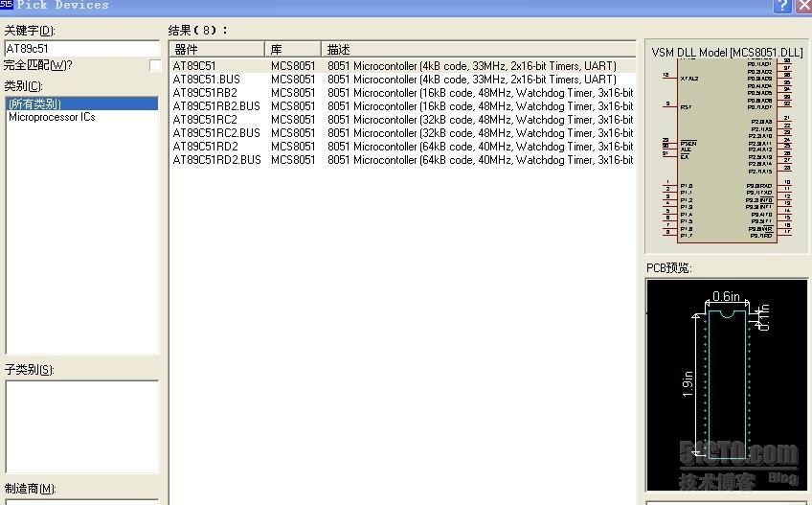Screen dimensions: 812x505
Task: Click the MCS8051 library cell of AT89C51RD2
Action: click(293, 147)
